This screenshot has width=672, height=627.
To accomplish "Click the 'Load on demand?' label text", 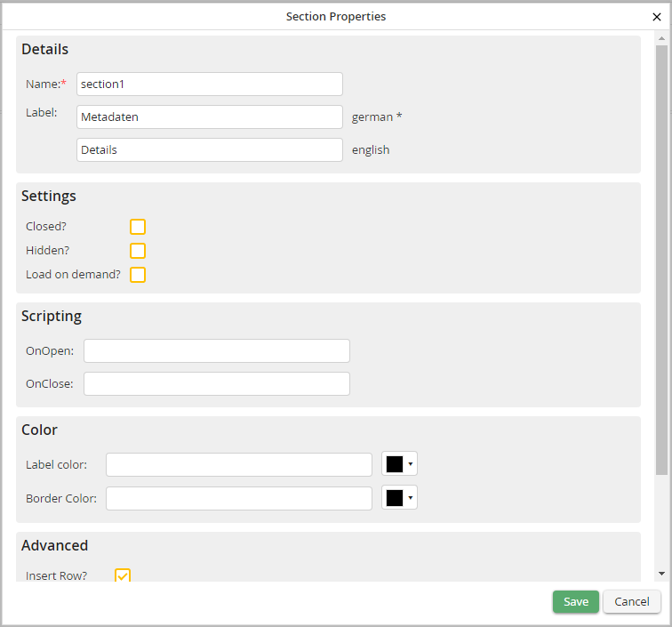I will click(73, 275).
